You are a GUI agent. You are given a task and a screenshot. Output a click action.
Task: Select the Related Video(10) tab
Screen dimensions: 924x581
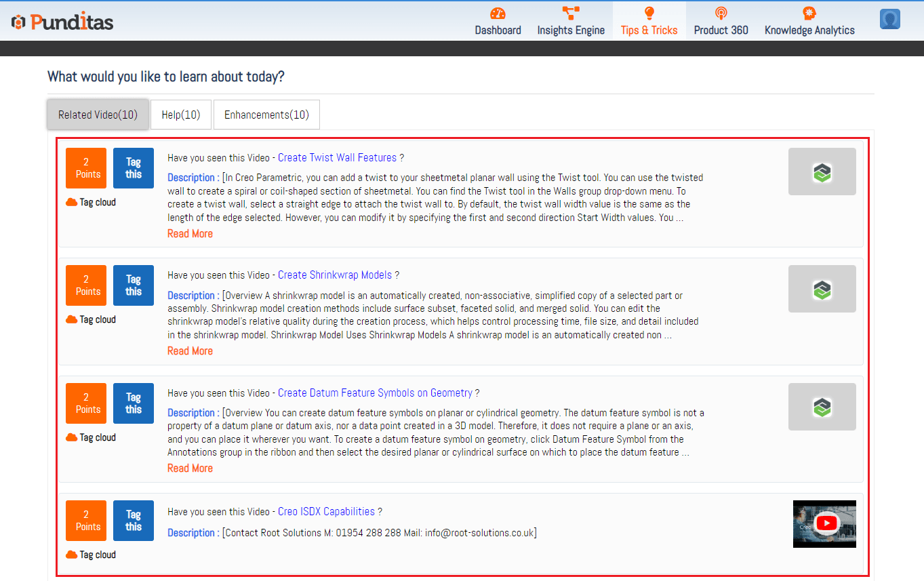tap(98, 115)
